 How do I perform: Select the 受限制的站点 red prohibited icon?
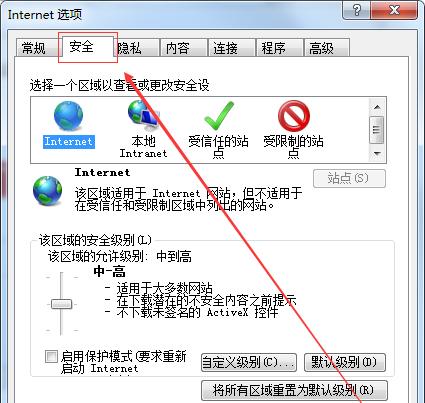point(294,116)
